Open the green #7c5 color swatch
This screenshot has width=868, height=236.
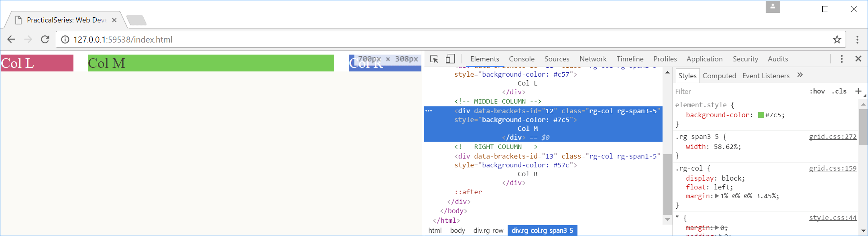760,115
